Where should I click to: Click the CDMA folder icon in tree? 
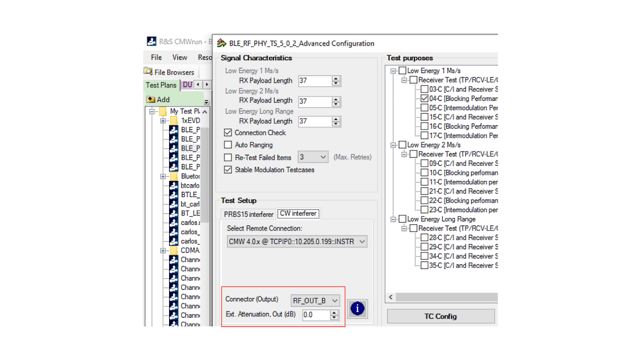174,250
